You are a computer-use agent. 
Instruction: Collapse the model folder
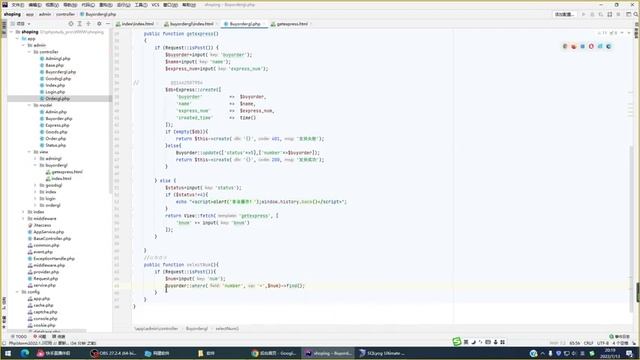click(29, 105)
